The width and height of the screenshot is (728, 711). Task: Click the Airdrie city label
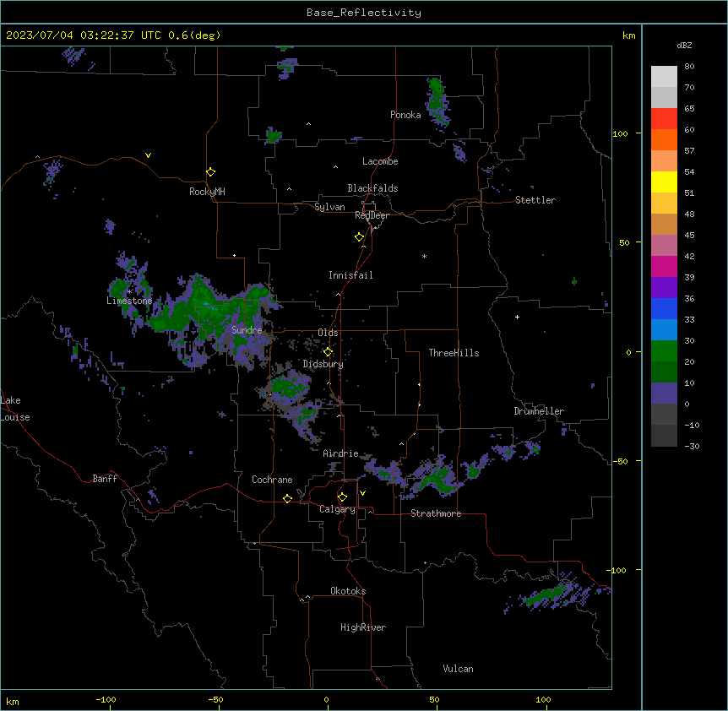coord(341,453)
